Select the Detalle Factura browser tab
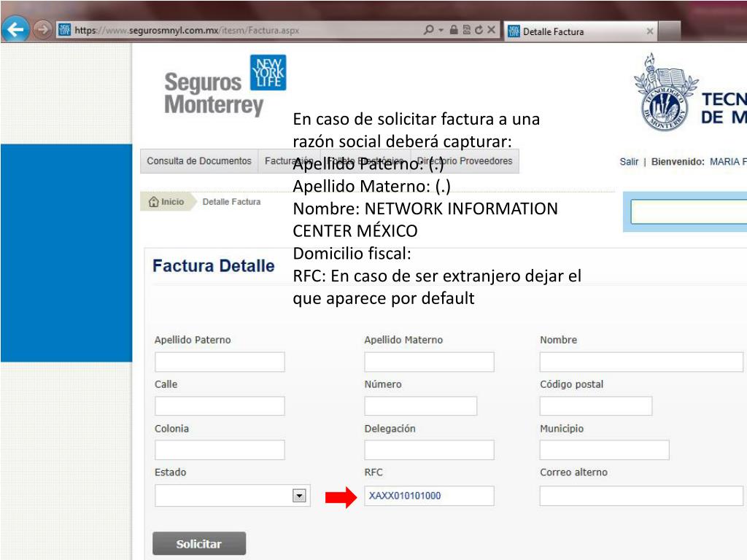 [581, 31]
